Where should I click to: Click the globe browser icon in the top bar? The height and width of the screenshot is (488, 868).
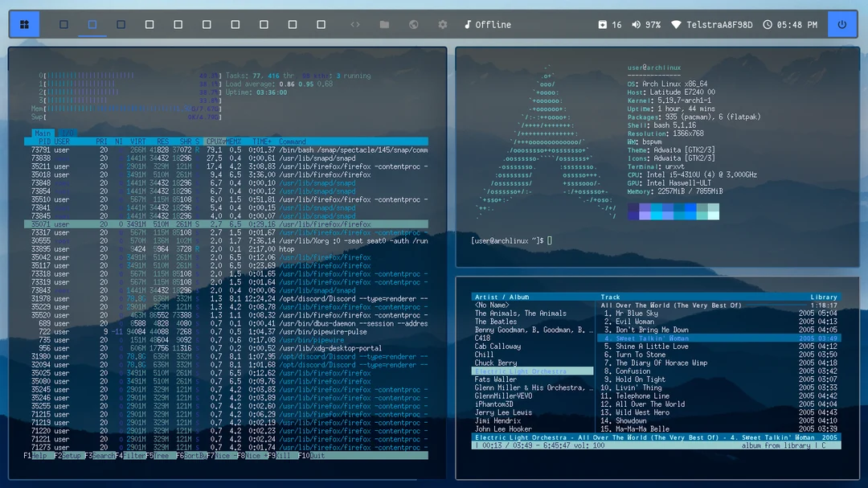click(413, 24)
